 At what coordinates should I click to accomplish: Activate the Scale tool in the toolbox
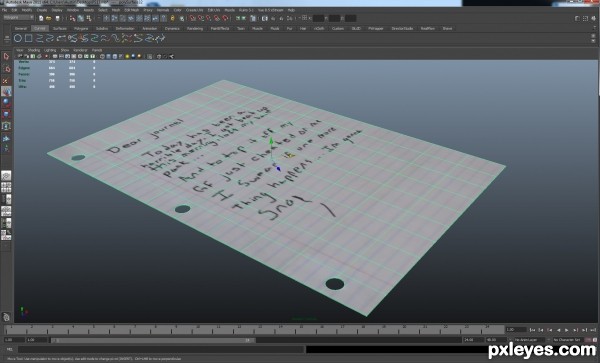tap(6, 114)
